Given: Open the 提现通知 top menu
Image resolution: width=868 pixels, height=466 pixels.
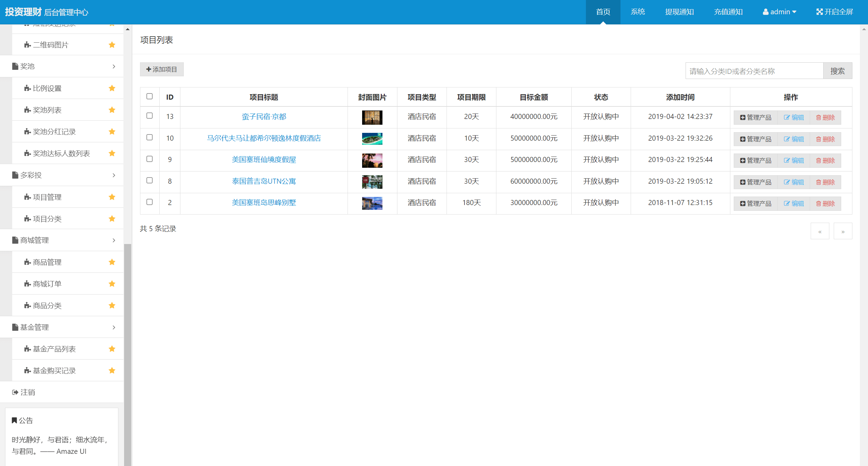Looking at the screenshot, I should tap(679, 12).
